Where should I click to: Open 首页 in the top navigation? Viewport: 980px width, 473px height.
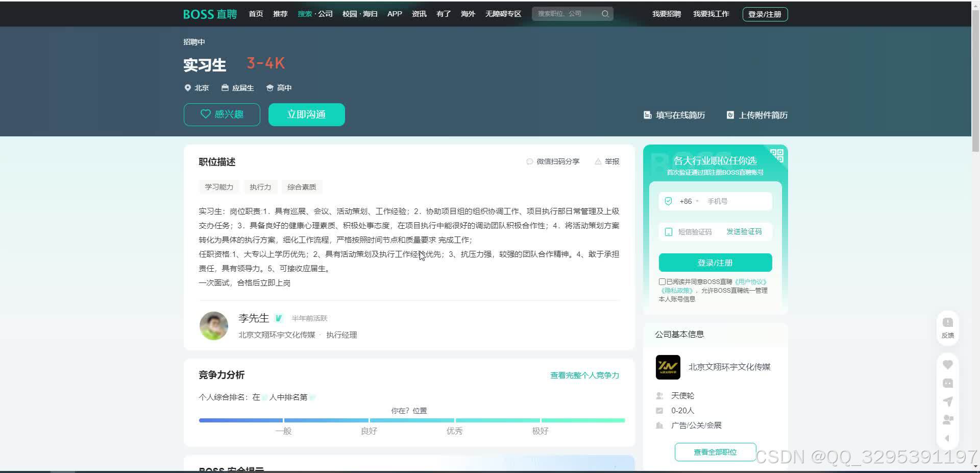tap(256, 14)
